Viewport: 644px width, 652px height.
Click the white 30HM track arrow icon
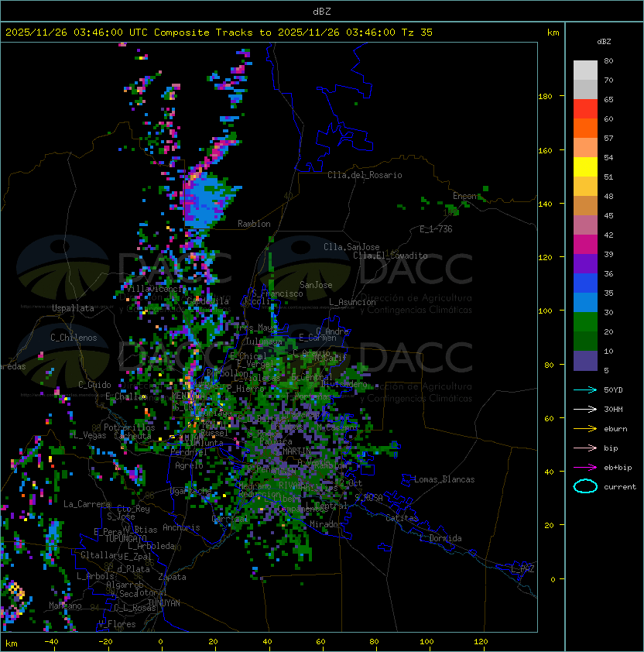(x=585, y=409)
